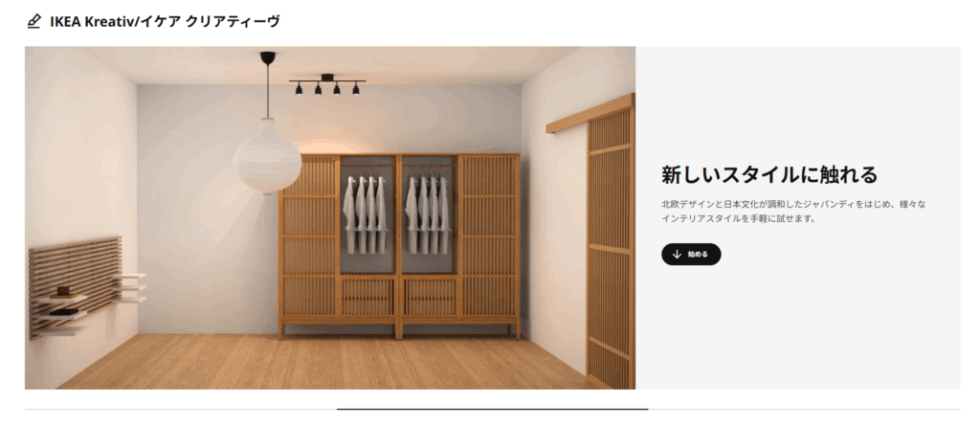Click the dark active segment of carousel progress bar
The image size is (980, 427).
[x=493, y=409]
